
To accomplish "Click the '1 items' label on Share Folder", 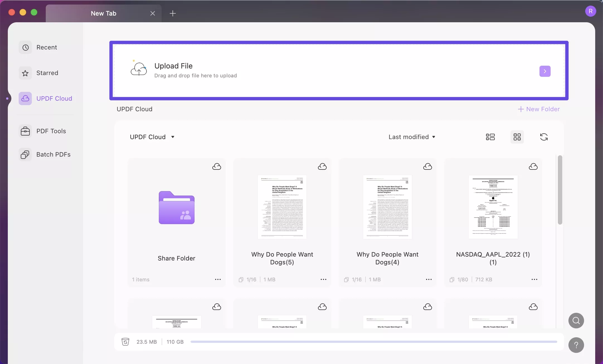I will click(141, 279).
